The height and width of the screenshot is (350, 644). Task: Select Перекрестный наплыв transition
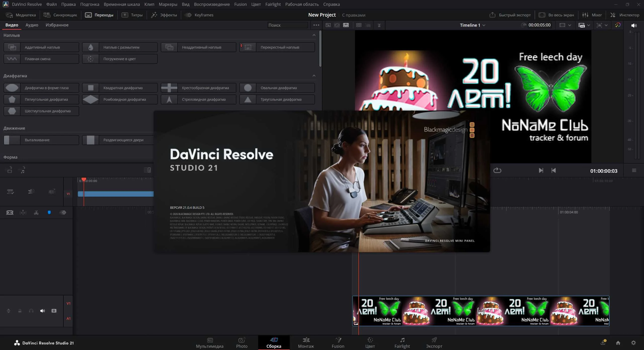(x=277, y=47)
